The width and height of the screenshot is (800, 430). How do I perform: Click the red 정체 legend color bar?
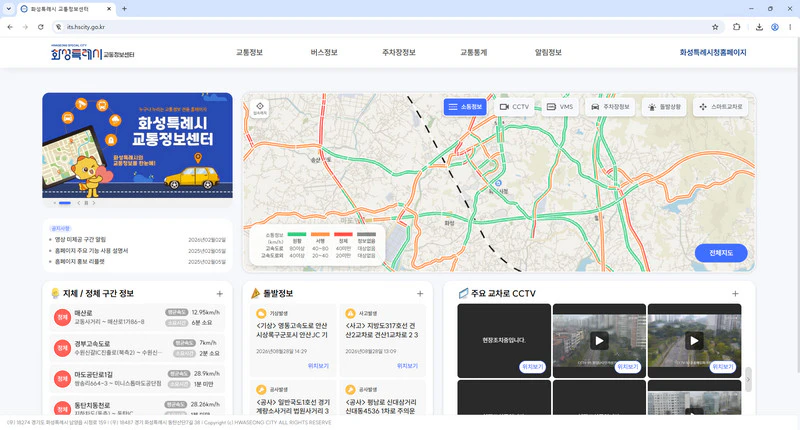(x=343, y=234)
